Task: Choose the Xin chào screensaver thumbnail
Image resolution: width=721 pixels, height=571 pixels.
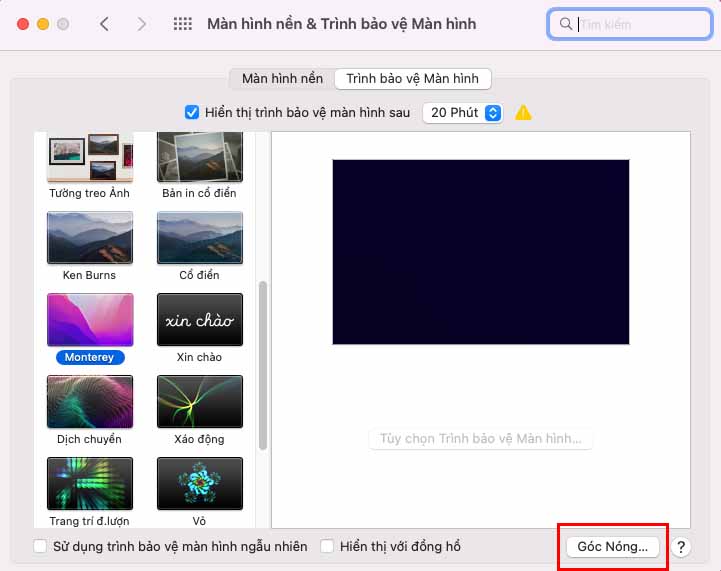Action: coord(200,320)
